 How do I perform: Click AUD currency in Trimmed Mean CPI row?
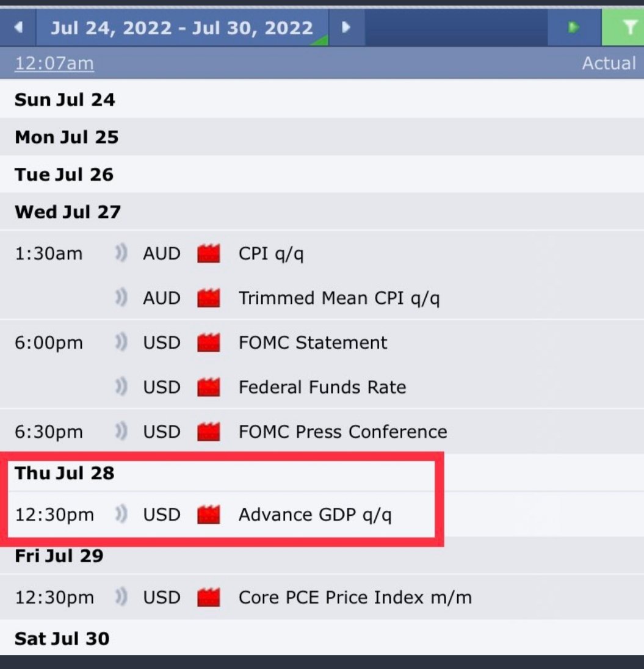162,298
